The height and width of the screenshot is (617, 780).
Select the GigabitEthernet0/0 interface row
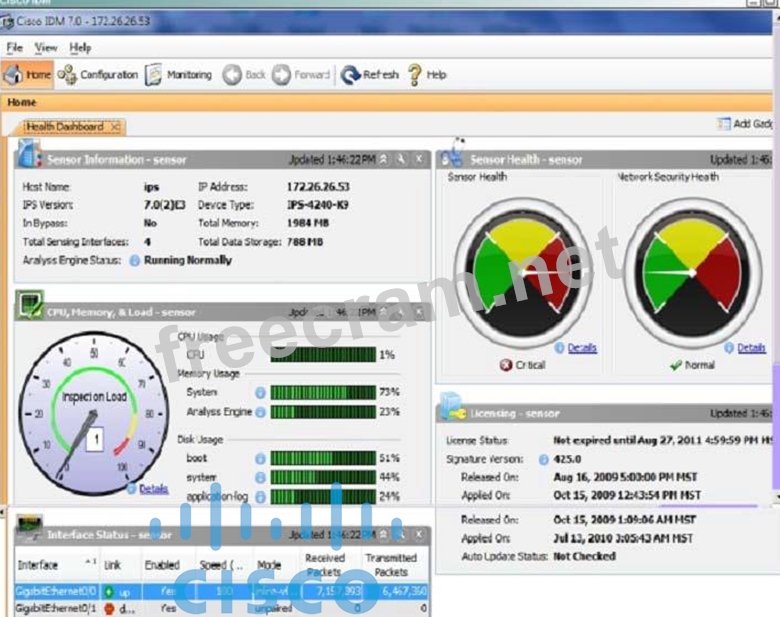coord(56,591)
